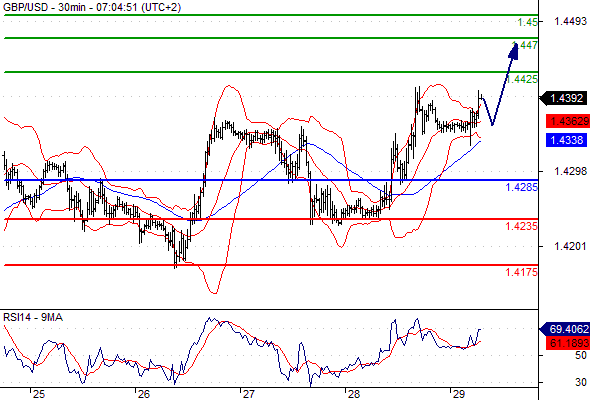This screenshot has width=590, height=400.
Task: Select the blue pivot label 1.4285
Action: pyautogui.click(x=522, y=187)
